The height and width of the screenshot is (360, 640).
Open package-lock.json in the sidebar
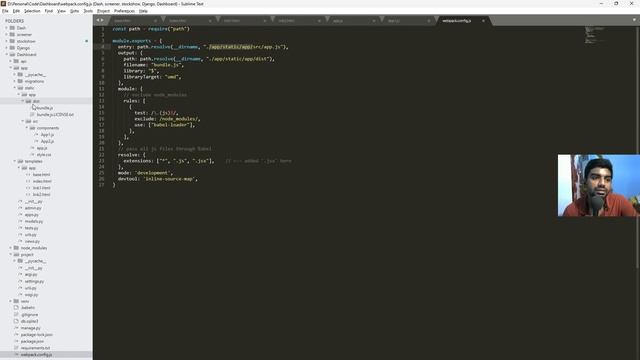tap(36, 335)
